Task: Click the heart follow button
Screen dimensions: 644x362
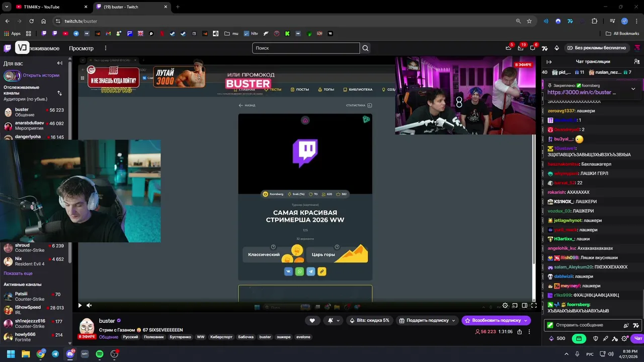Action: click(x=312, y=320)
